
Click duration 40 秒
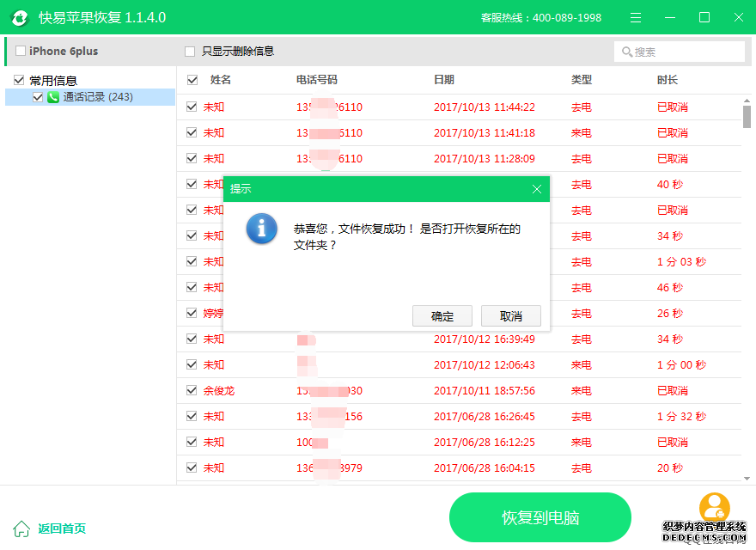670,184
